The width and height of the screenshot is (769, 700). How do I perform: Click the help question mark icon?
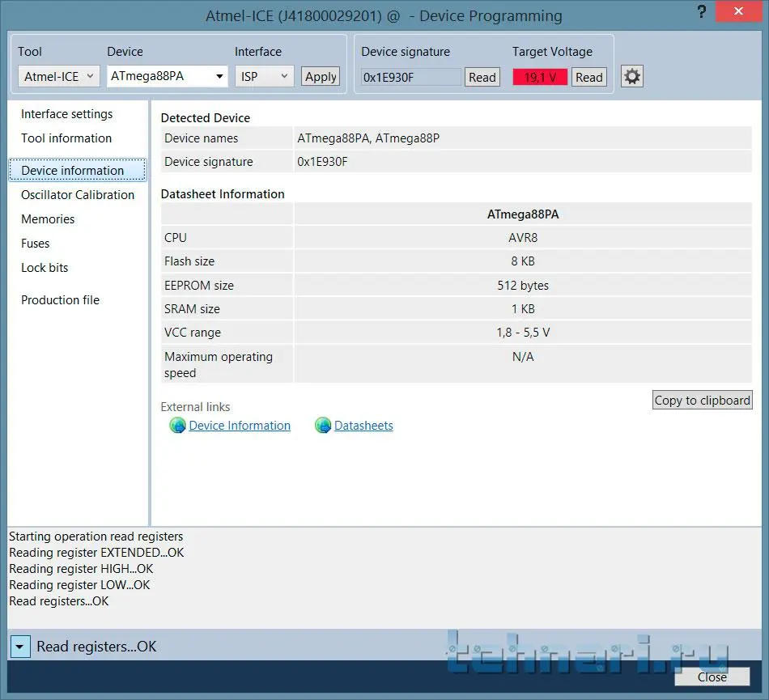pos(701,11)
